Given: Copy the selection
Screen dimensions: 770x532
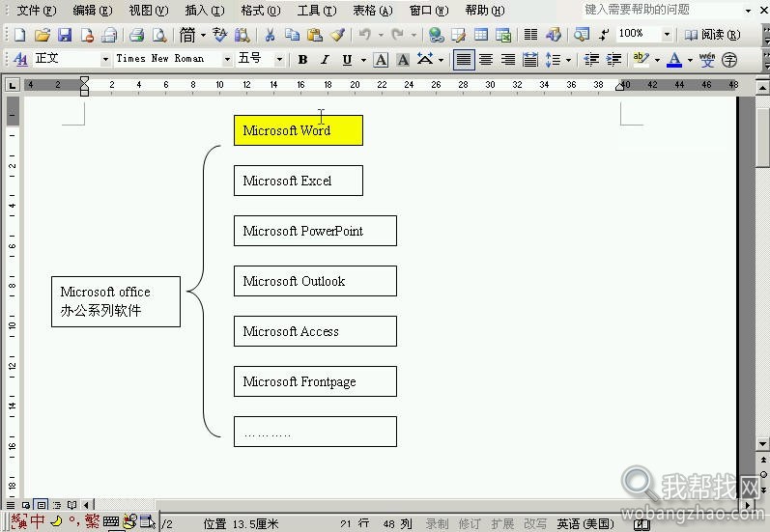Looking at the screenshot, I should click(292, 35).
